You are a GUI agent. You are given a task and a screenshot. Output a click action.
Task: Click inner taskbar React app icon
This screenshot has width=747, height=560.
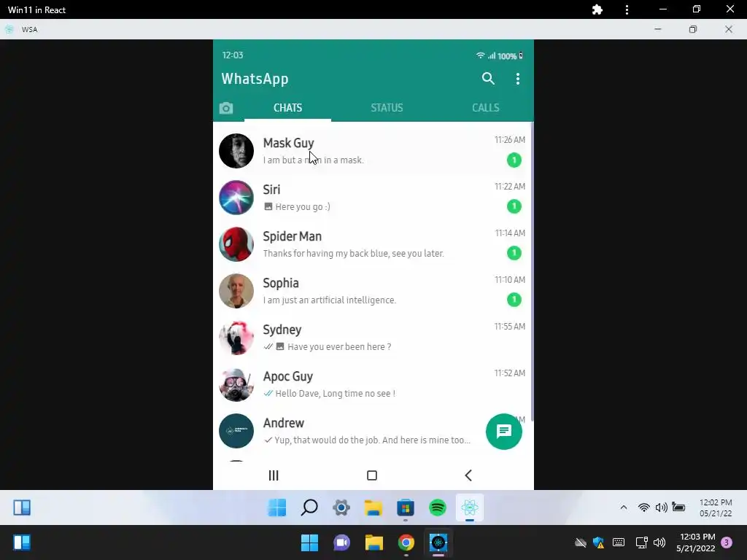tap(469, 507)
